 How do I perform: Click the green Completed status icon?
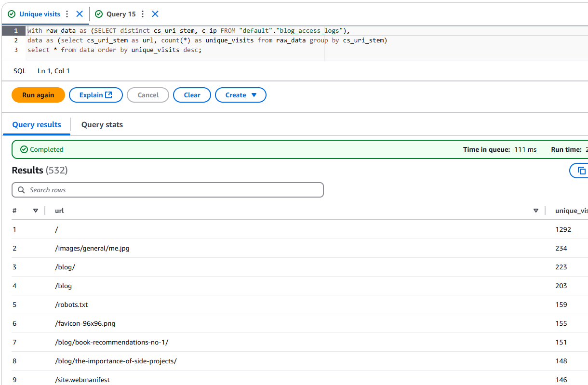[x=24, y=149]
